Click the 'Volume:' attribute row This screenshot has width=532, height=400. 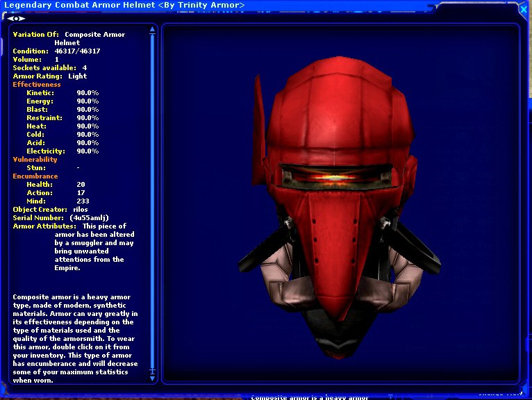(x=35, y=59)
